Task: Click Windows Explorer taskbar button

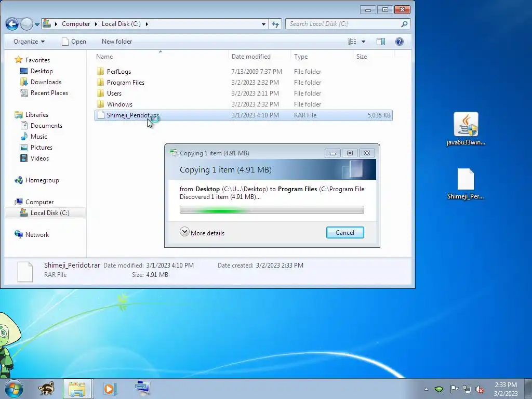Action: (x=77, y=389)
